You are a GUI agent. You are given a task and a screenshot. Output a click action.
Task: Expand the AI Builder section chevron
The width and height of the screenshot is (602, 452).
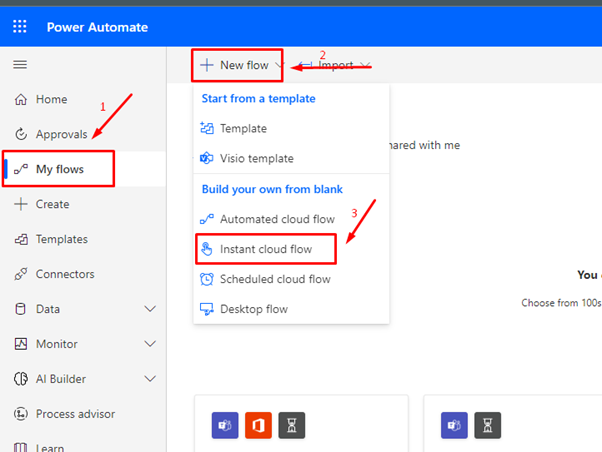150,378
